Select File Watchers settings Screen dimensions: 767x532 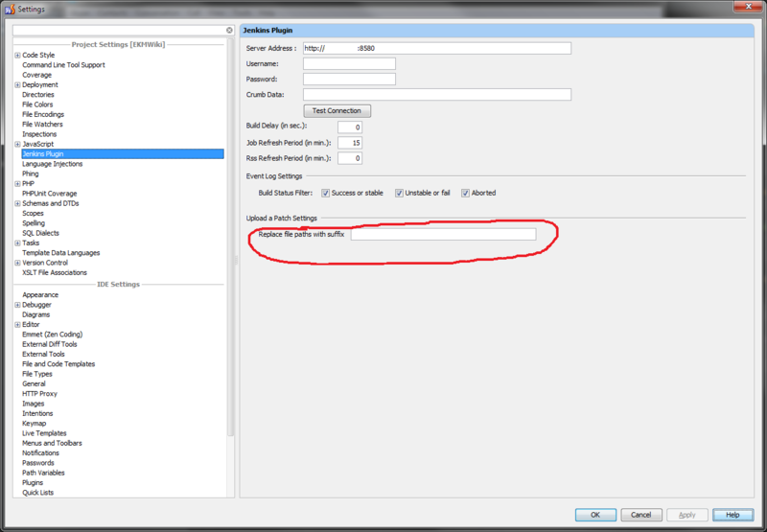[42, 125]
